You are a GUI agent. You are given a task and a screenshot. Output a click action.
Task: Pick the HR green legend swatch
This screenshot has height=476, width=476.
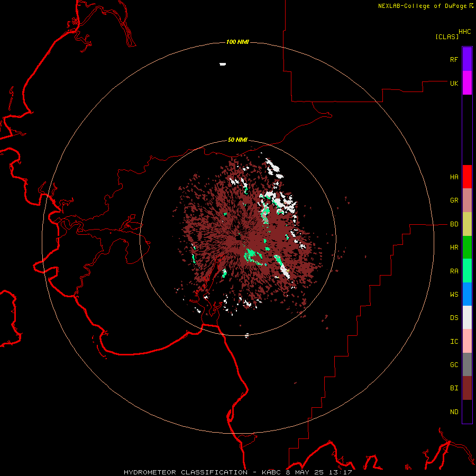467,248
